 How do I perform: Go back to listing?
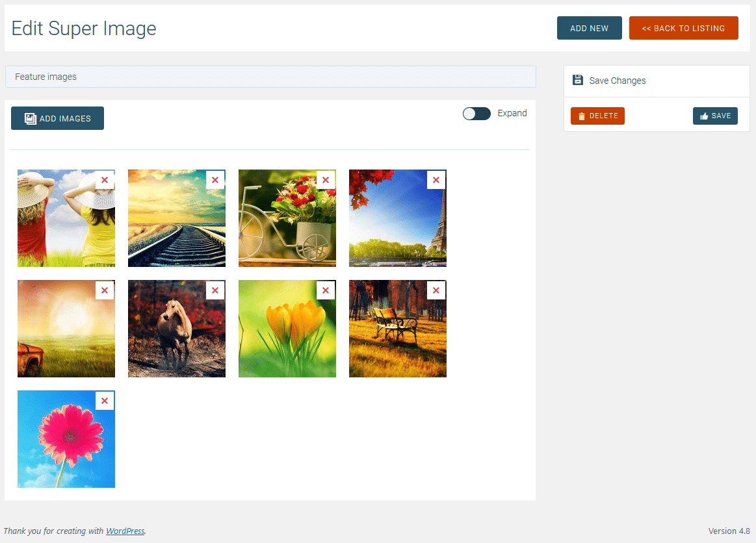click(x=683, y=28)
